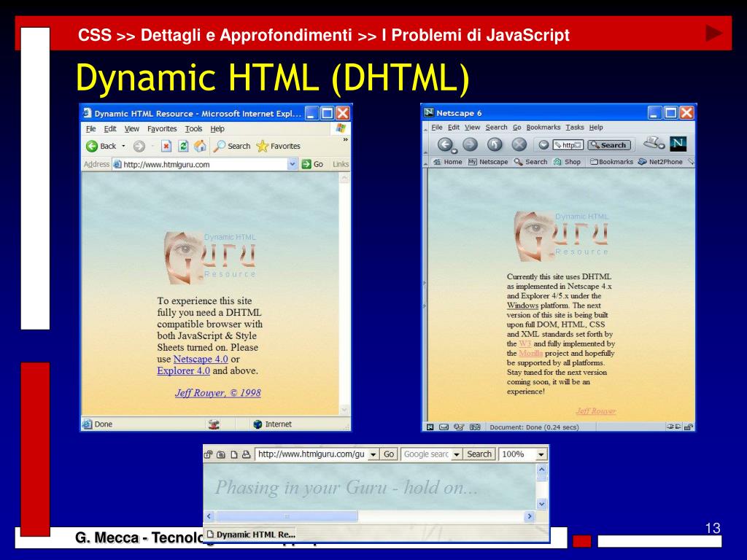Open Home in Netscape personal toolbar

(447, 162)
